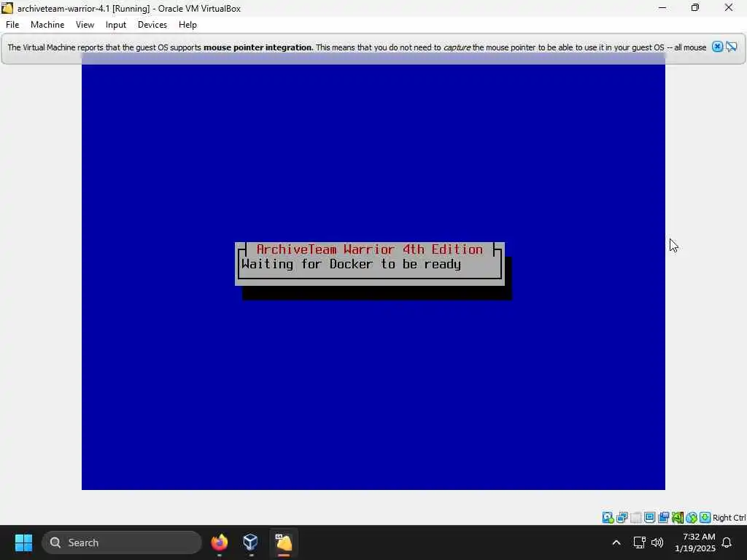Show hidden system tray icons

point(616,542)
